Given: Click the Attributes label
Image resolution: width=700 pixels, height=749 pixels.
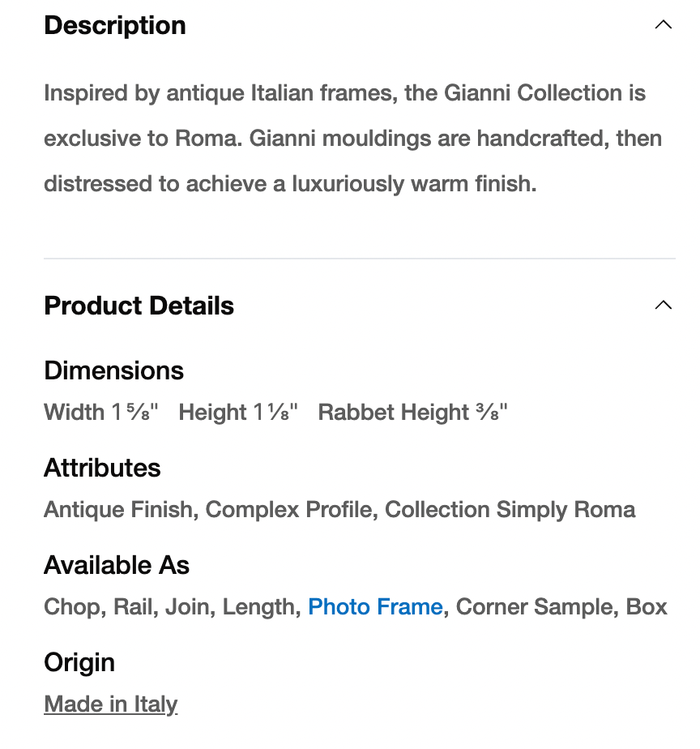Looking at the screenshot, I should point(102,468).
